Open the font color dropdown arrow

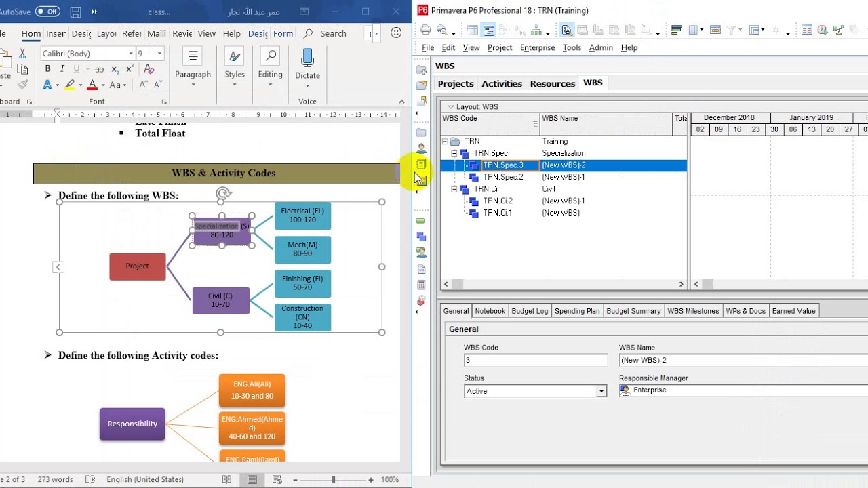[102, 85]
